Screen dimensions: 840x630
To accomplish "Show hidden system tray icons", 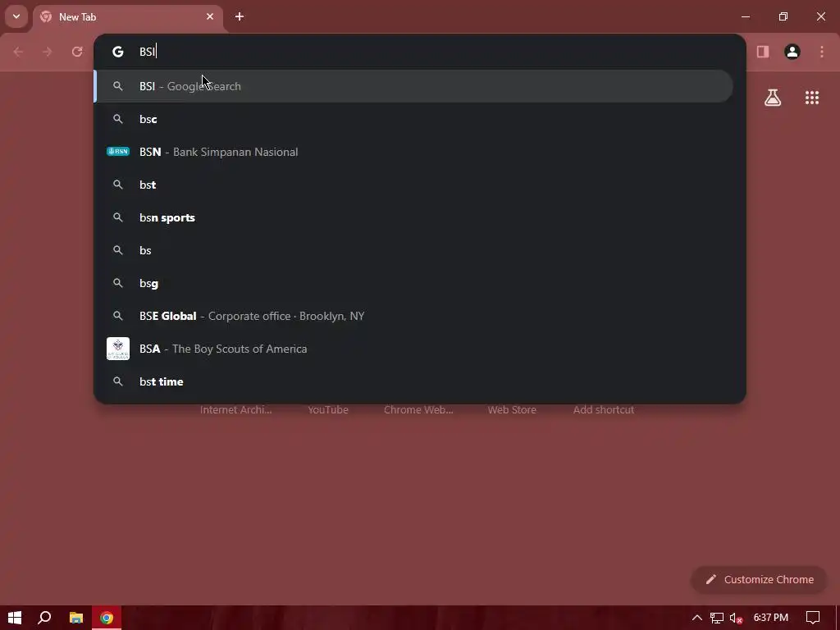I will pos(697,618).
